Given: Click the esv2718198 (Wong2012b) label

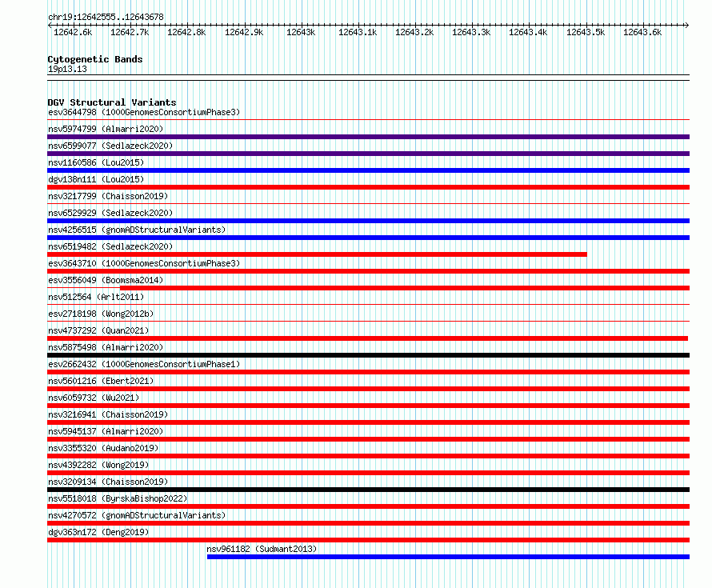Looking at the screenshot, I should pyautogui.click(x=101, y=314).
